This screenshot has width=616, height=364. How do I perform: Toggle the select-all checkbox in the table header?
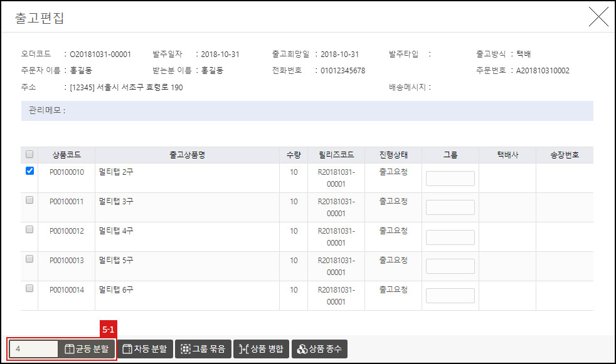click(28, 154)
